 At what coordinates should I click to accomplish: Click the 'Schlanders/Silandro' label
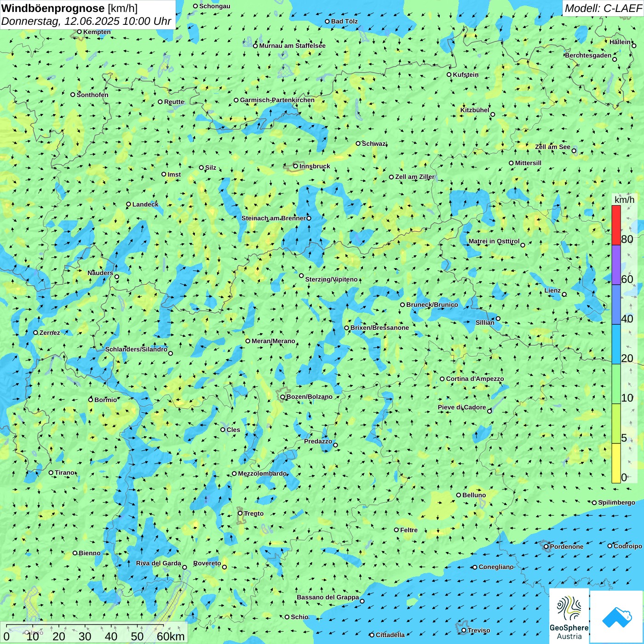click(x=136, y=349)
